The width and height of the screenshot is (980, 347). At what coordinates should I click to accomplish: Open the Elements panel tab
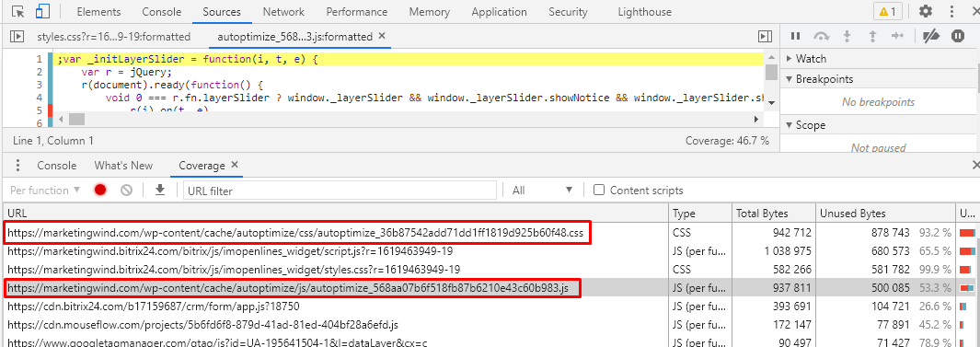click(98, 12)
